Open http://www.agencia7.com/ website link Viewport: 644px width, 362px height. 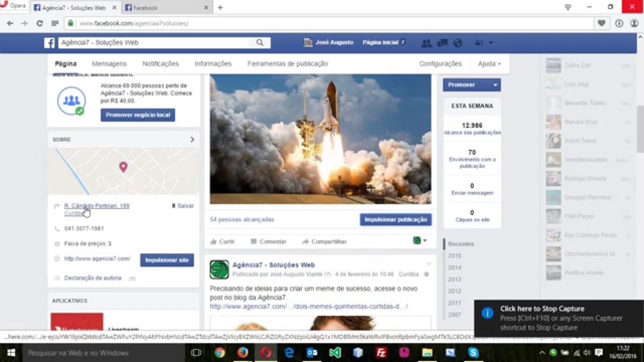tap(97, 259)
